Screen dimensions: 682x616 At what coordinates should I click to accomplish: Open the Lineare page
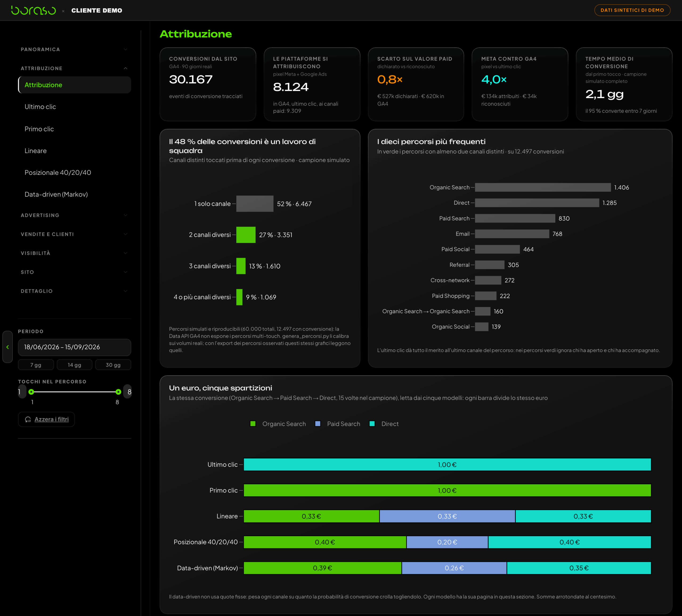(x=74, y=151)
